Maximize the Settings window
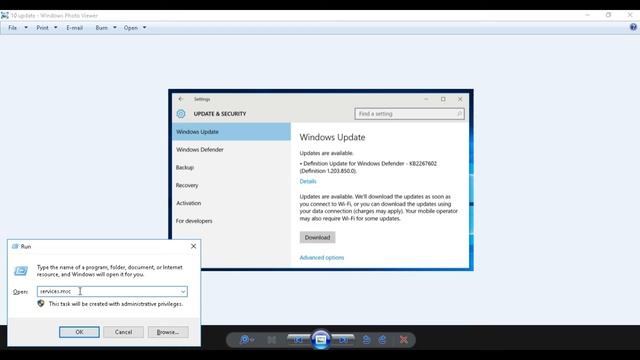Screen dimensions: 640x360 click(443, 99)
